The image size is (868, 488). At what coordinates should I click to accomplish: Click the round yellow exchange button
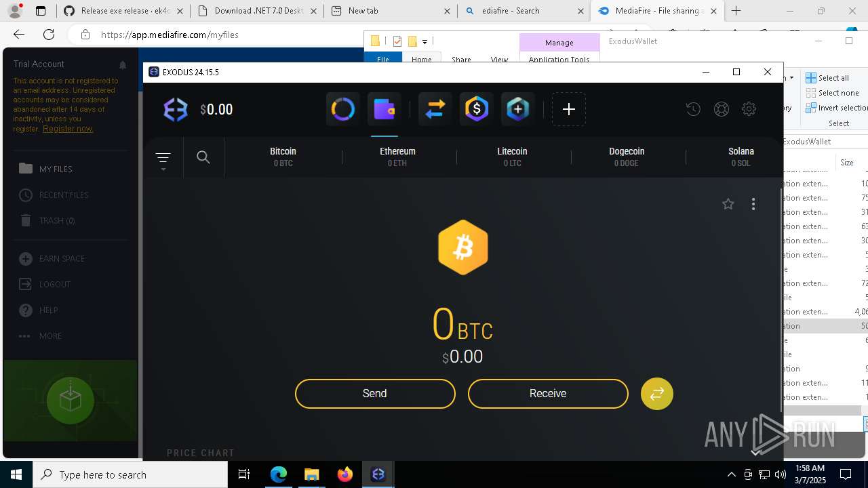[x=657, y=394]
